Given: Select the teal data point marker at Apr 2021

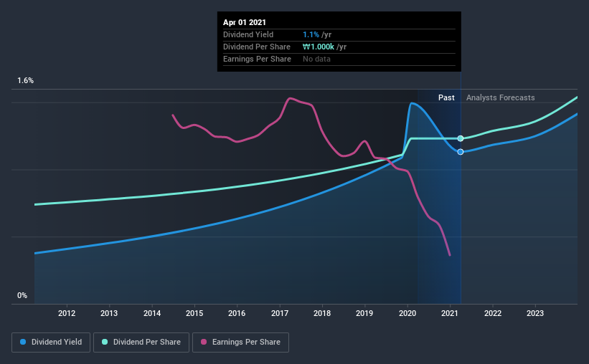Looking at the screenshot, I should (461, 138).
